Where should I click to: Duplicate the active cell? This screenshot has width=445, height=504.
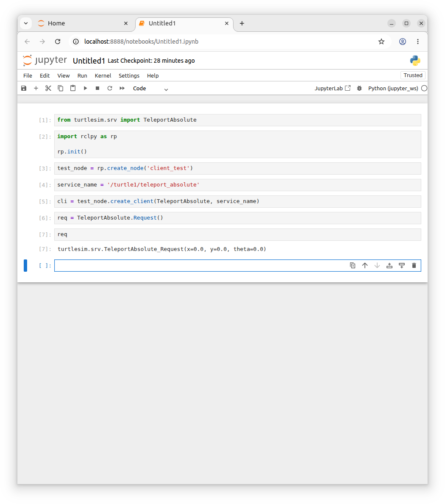[353, 265]
